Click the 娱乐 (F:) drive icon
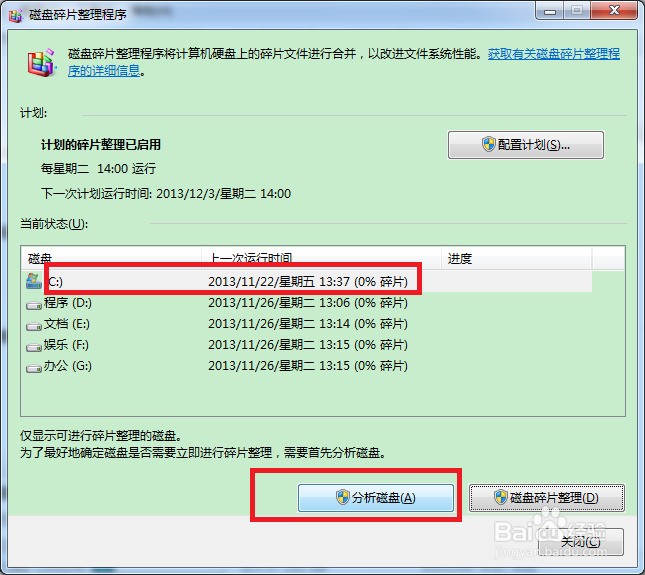645x575 pixels. [x=34, y=346]
